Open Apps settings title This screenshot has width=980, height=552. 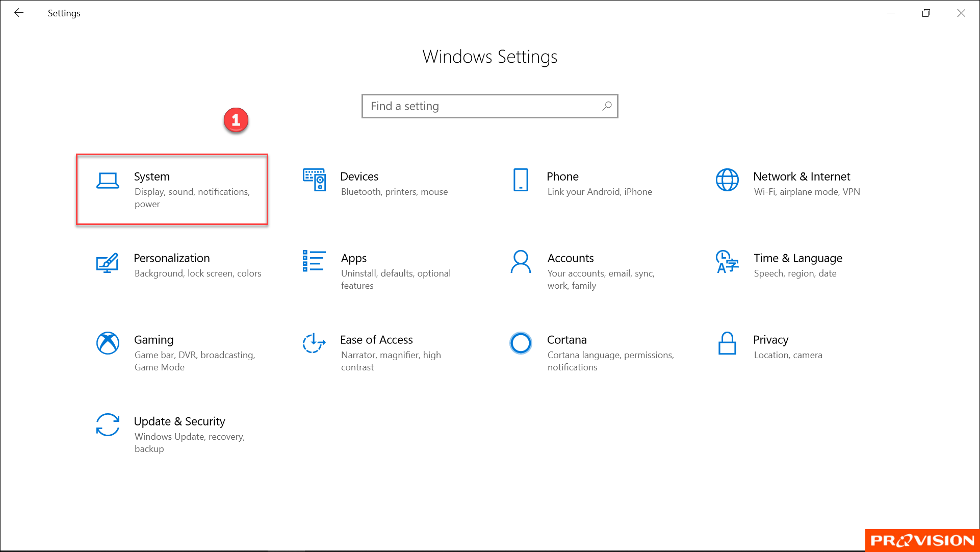click(x=354, y=258)
